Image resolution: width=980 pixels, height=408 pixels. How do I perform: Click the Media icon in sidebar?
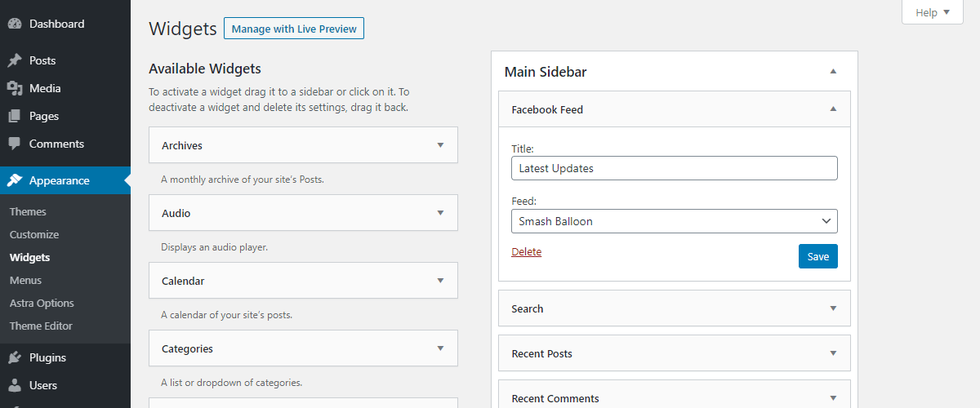(15, 88)
